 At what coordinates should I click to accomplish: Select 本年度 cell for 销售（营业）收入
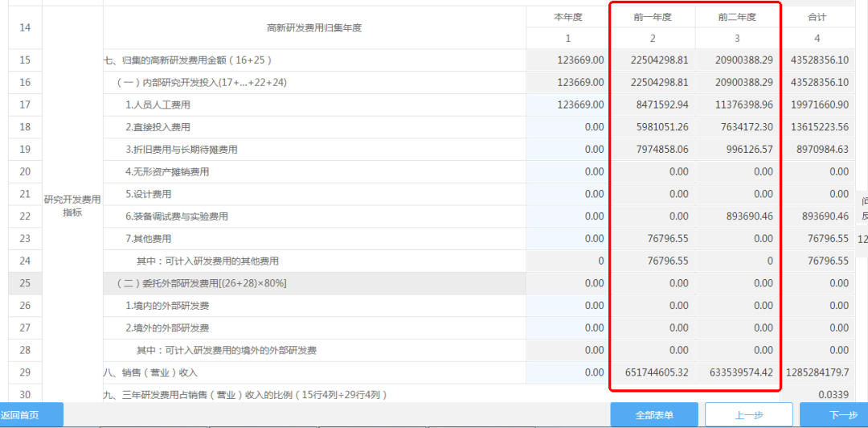568,372
